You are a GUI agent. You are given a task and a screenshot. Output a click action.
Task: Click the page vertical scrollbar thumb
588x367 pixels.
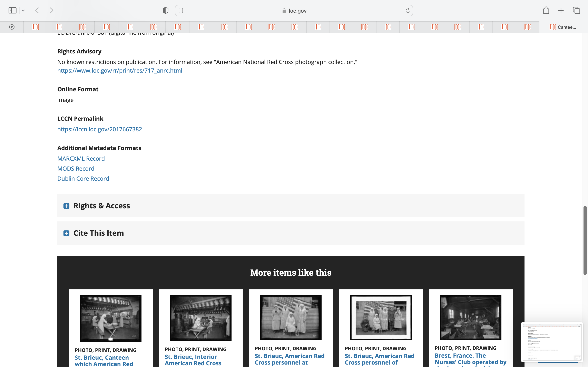[x=585, y=240]
